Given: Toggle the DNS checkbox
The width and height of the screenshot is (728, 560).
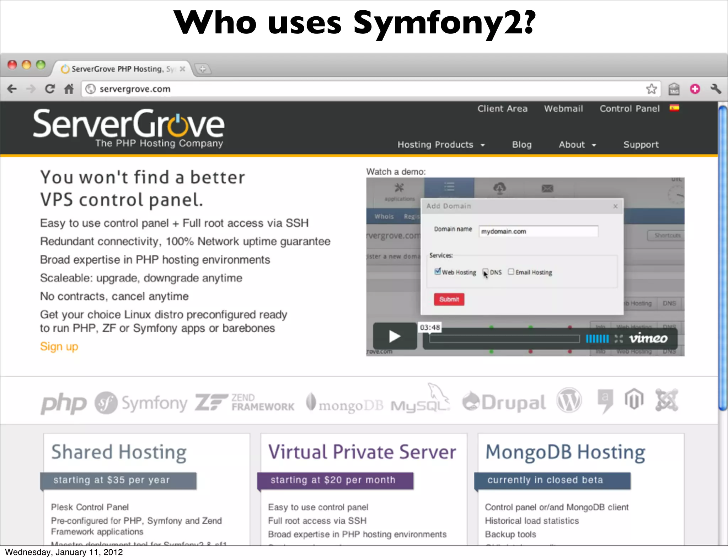Looking at the screenshot, I should coord(486,272).
